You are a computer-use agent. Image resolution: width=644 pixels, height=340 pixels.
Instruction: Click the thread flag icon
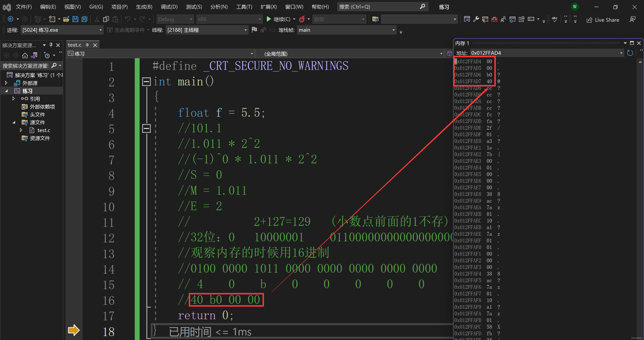click(x=254, y=30)
